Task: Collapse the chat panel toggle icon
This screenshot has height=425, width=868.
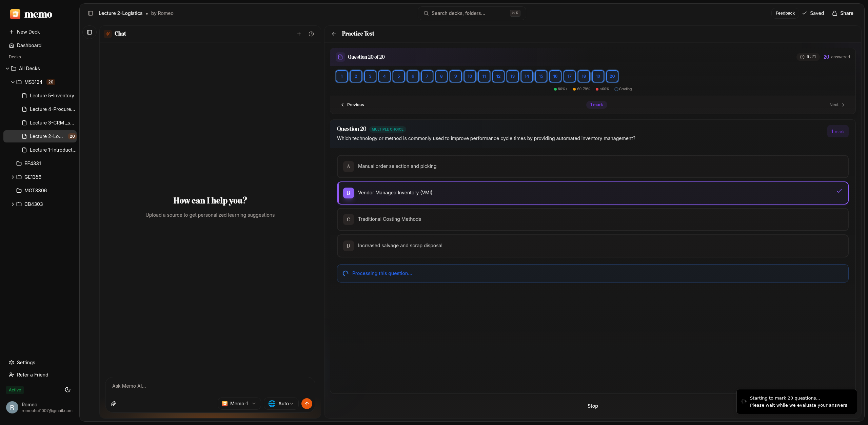Action: coord(90,32)
